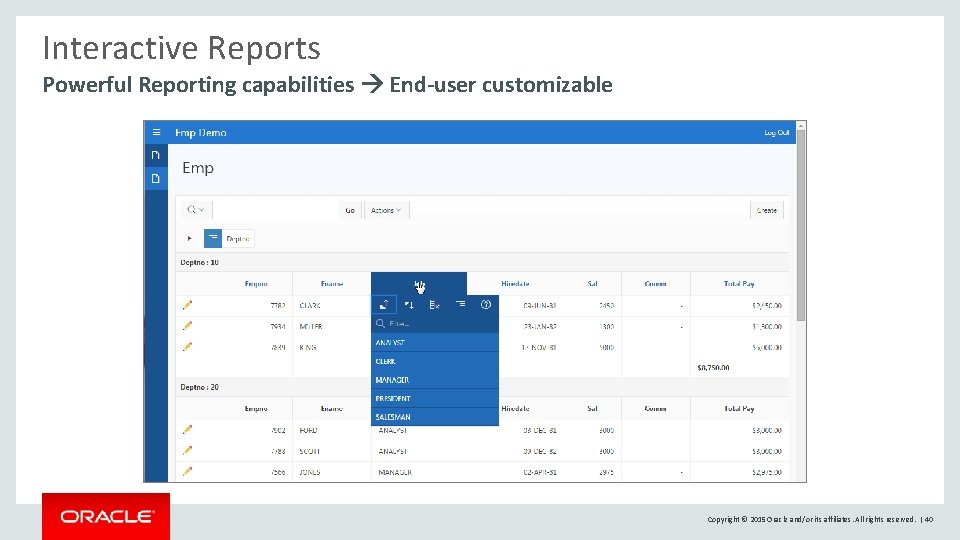Open the search column selector dropdown

[x=195, y=210]
